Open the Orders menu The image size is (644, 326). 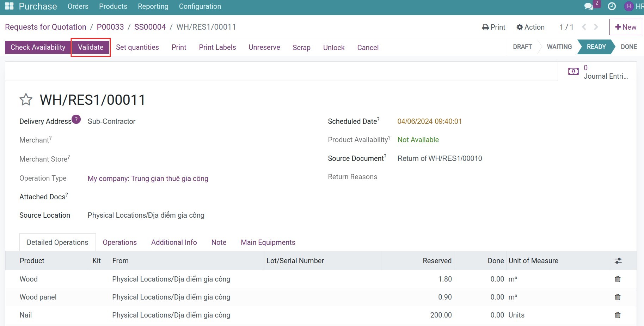78,6
